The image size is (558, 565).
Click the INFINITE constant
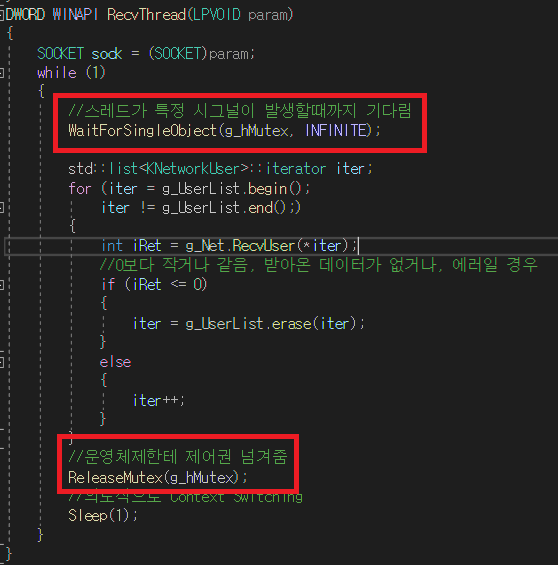click(336, 130)
